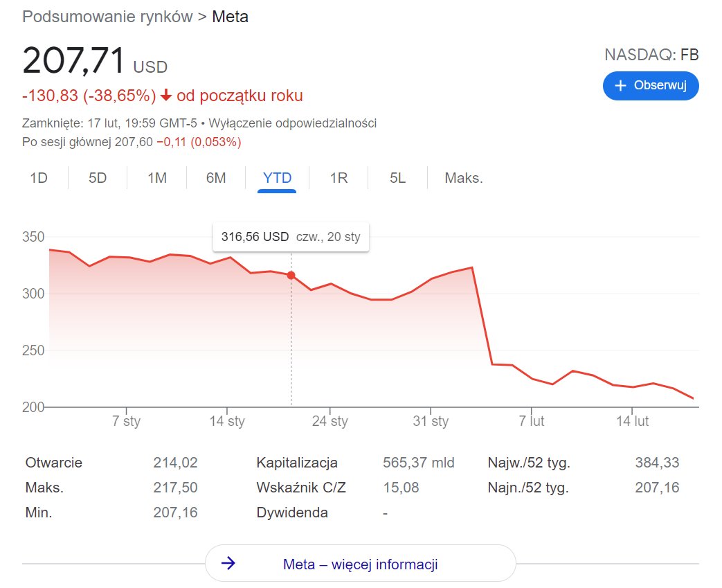This screenshot has height=588, width=722.
Task: Click the Maks. value 217,50
Action: (x=175, y=488)
